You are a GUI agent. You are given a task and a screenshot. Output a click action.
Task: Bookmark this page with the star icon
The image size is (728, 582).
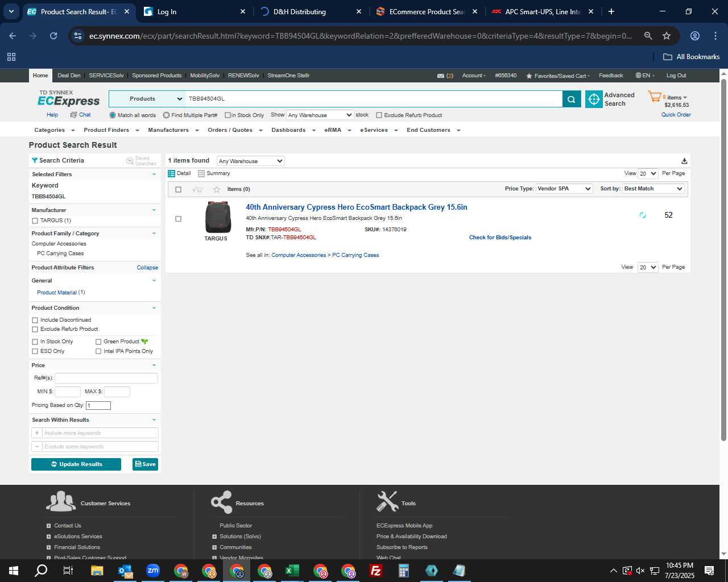point(667,36)
